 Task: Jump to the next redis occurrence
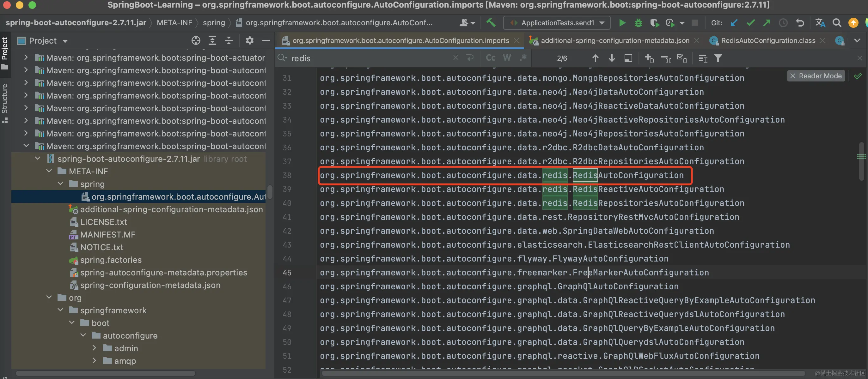612,58
